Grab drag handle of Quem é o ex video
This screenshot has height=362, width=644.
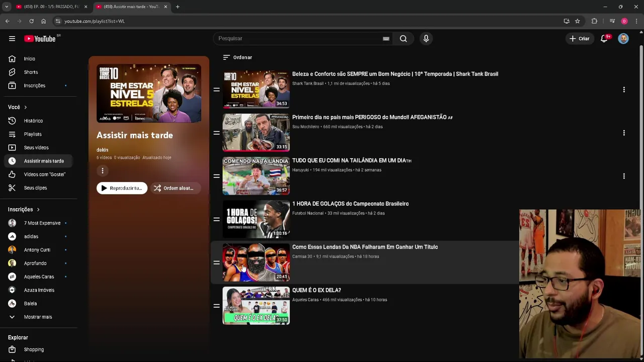pyautogui.click(x=216, y=306)
